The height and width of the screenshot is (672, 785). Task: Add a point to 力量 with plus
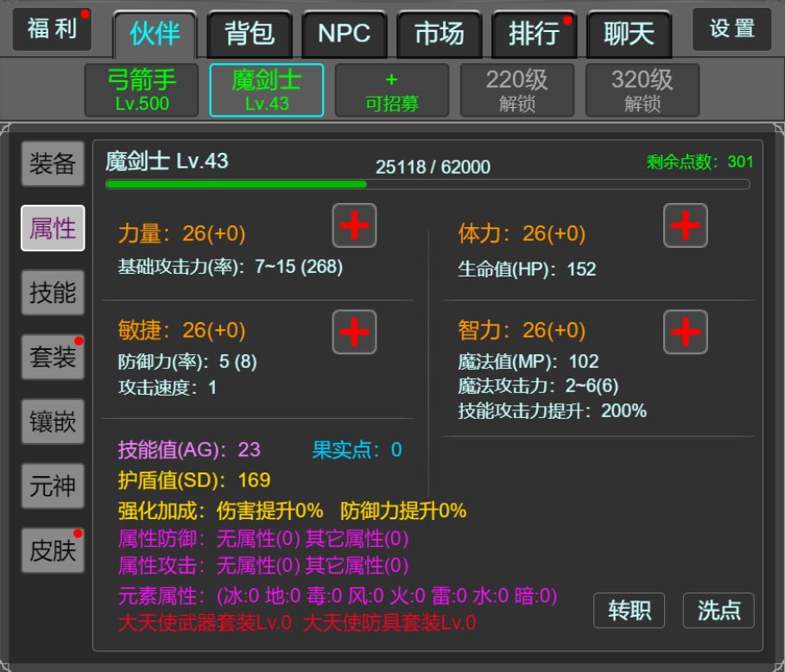(354, 225)
